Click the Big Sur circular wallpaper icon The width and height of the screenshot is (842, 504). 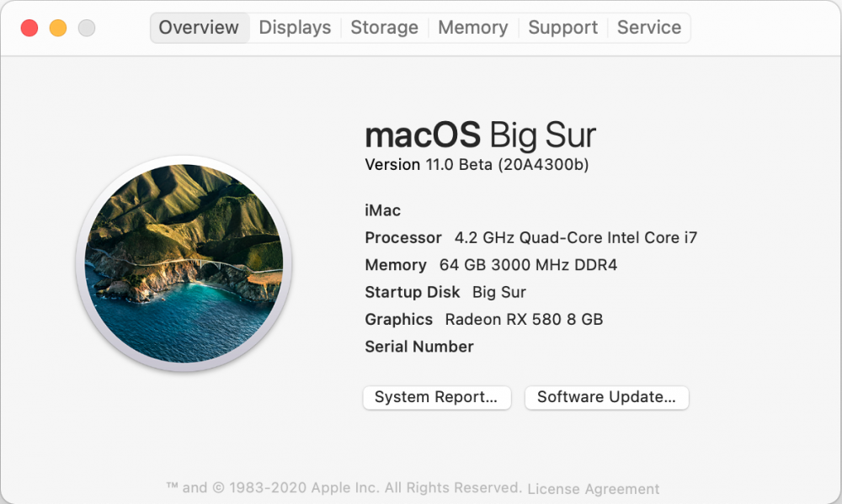(x=184, y=263)
